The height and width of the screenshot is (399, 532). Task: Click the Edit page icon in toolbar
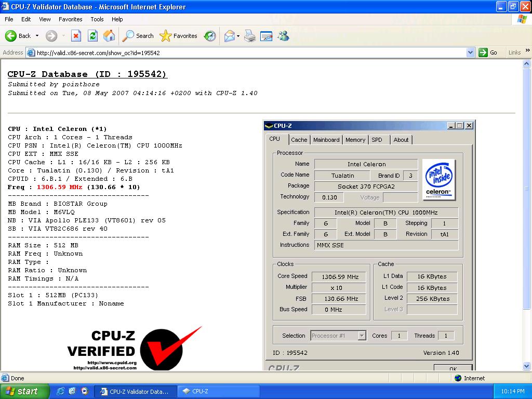pos(267,36)
